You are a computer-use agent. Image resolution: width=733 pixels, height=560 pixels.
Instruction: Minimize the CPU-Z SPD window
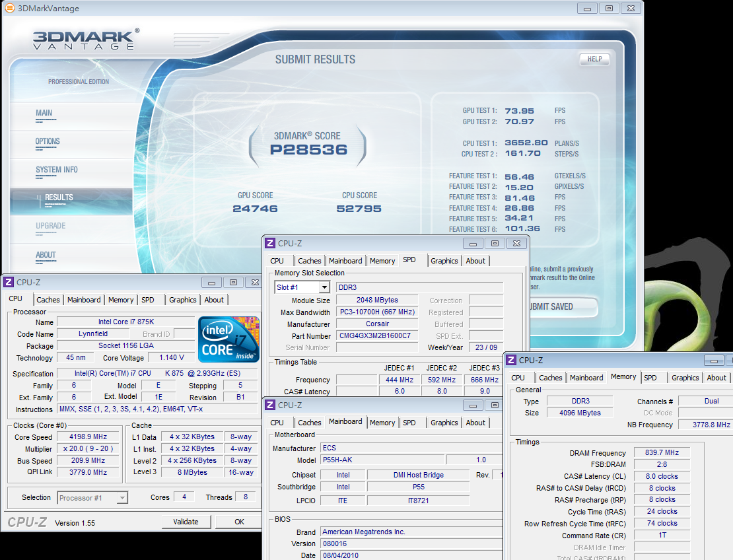[x=473, y=243]
